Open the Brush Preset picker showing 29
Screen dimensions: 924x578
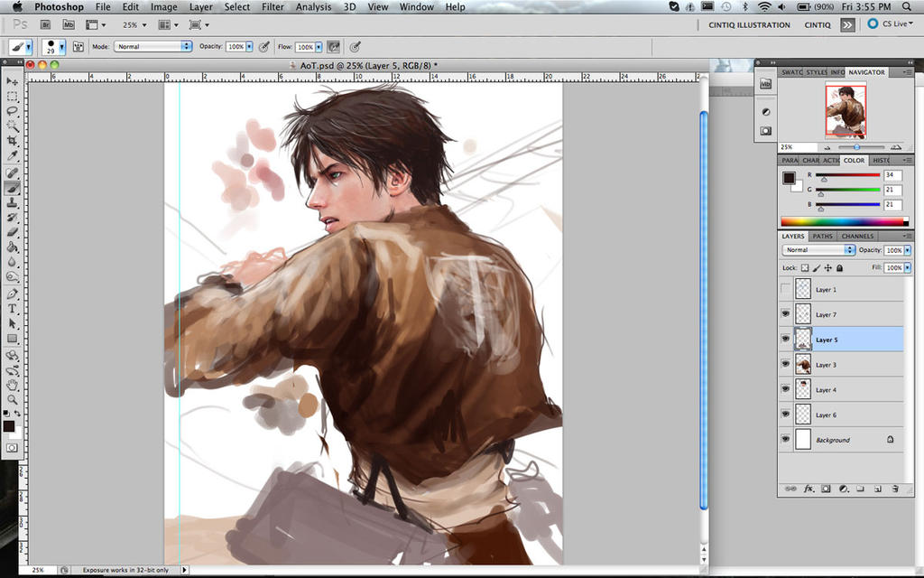pyautogui.click(x=53, y=47)
